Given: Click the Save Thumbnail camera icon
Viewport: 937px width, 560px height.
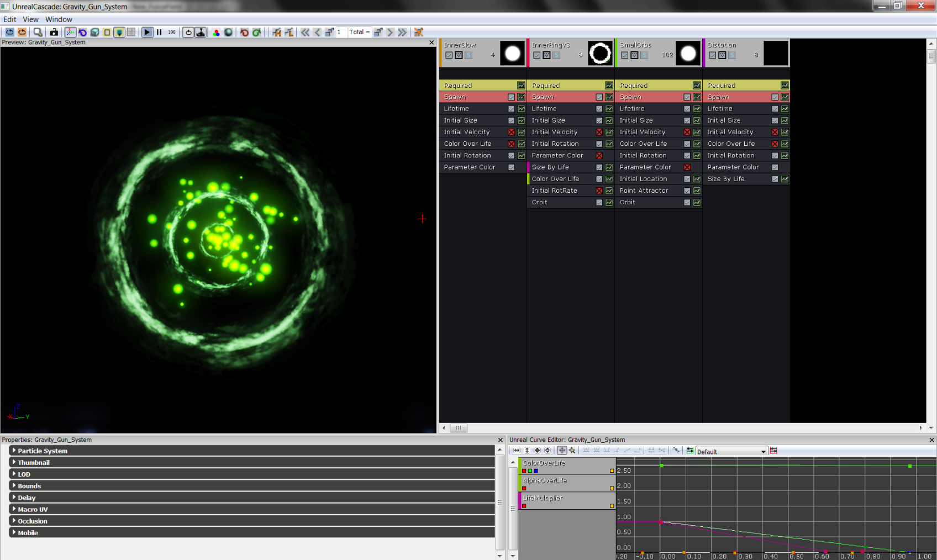Looking at the screenshot, I should (x=54, y=33).
